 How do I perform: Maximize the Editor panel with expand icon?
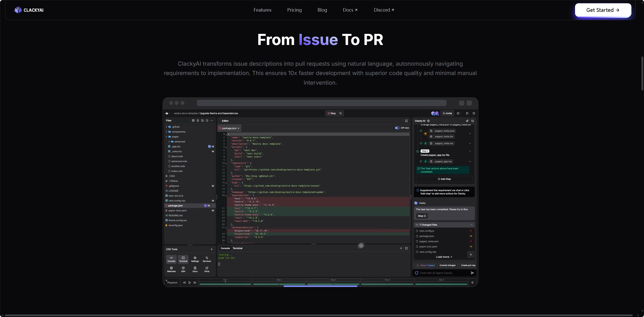tap(406, 121)
